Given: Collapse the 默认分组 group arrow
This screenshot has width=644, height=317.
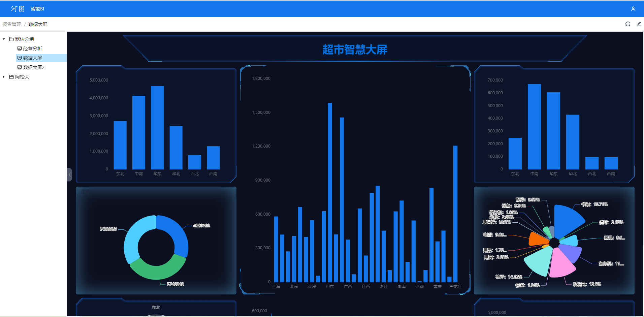Looking at the screenshot, I should point(4,39).
